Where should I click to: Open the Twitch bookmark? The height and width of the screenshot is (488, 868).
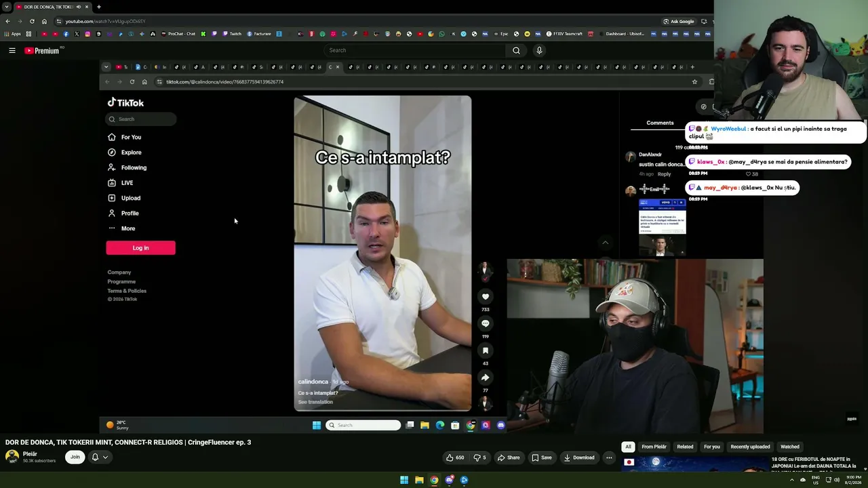point(231,34)
